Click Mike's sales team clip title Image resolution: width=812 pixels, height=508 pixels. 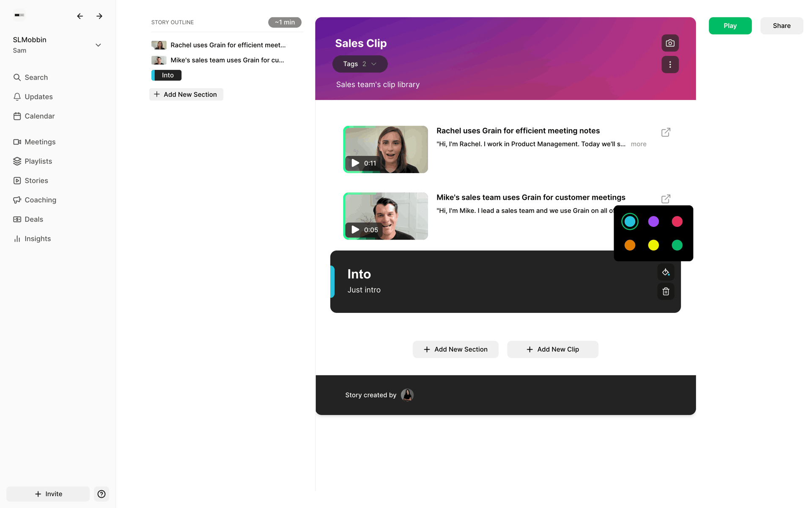tap(531, 198)
